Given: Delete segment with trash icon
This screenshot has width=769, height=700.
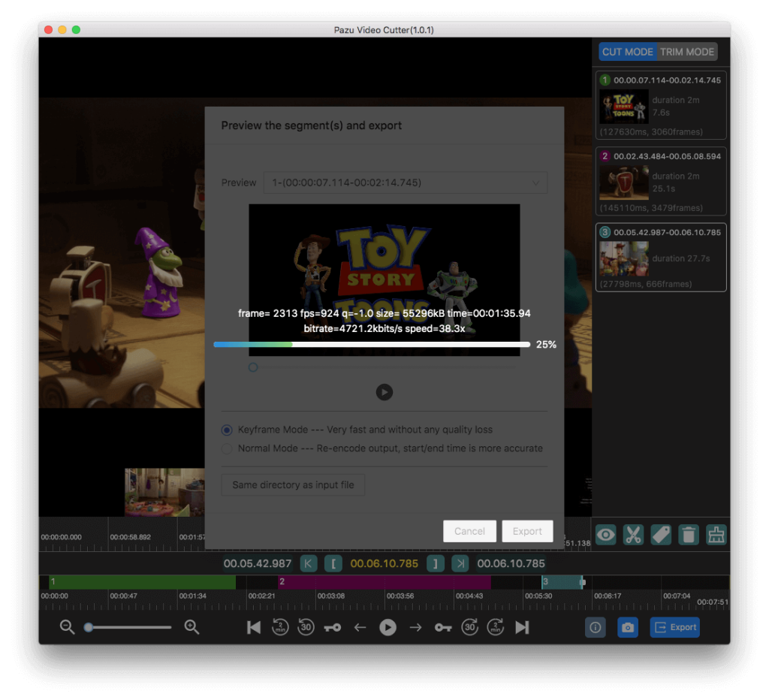Looking at the screenshot, I should [x=689, y=535].
